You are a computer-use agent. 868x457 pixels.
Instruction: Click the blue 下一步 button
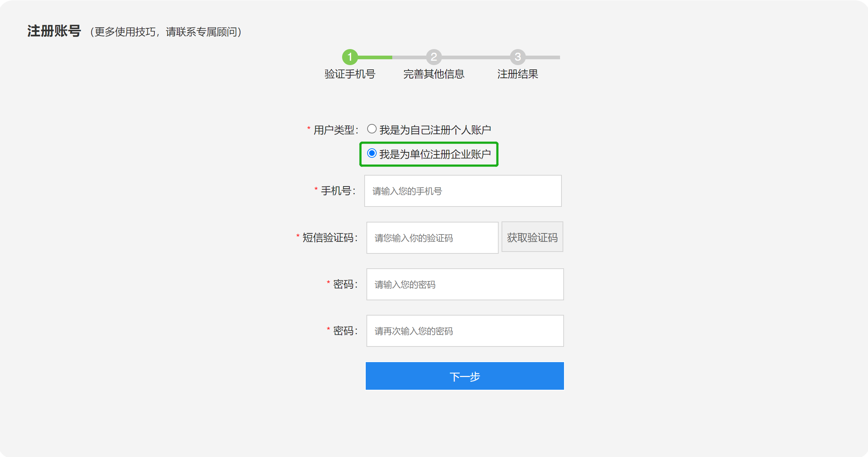[x=465, y=376]
